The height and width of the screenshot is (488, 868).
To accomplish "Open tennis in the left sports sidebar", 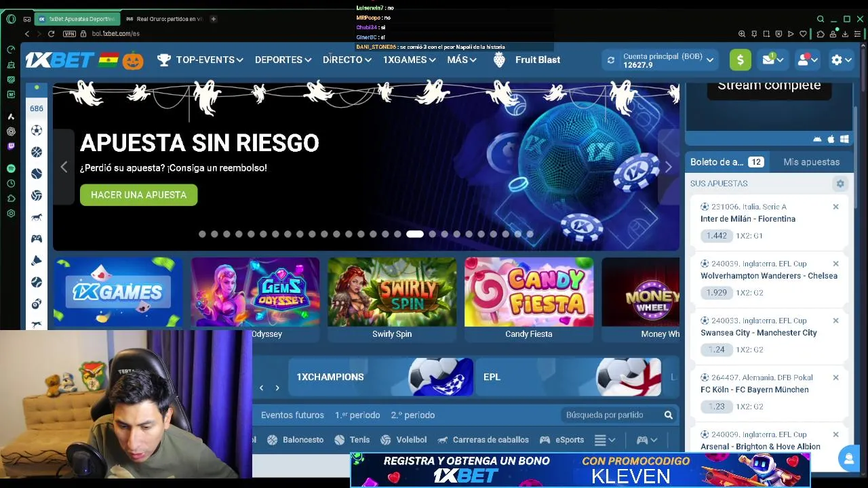I will pyautogui.click(x=37, y=174).
